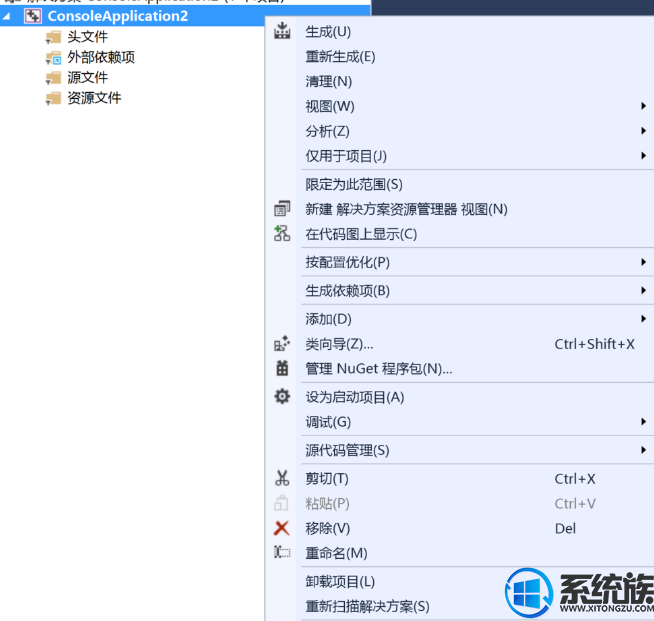Screen dimensions: 654x621
Task: Select the ConsoleApplication2 tree label
Action: click(118, 16)
